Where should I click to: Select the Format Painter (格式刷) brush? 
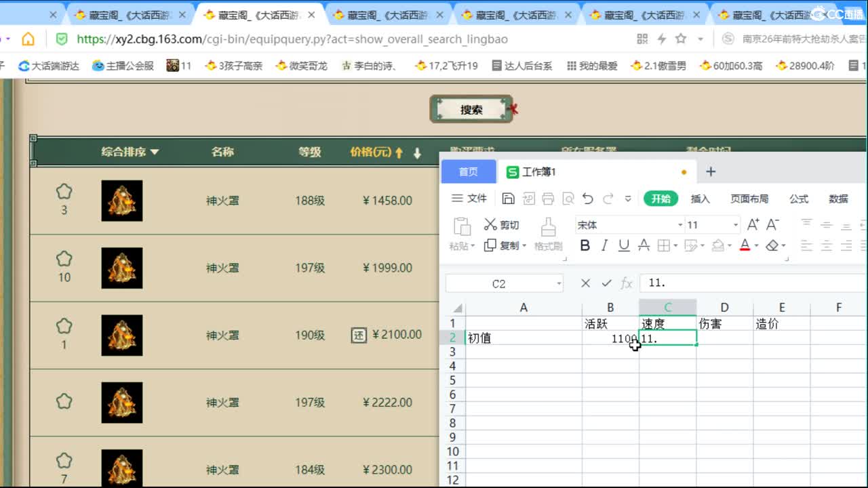(549, 227)
